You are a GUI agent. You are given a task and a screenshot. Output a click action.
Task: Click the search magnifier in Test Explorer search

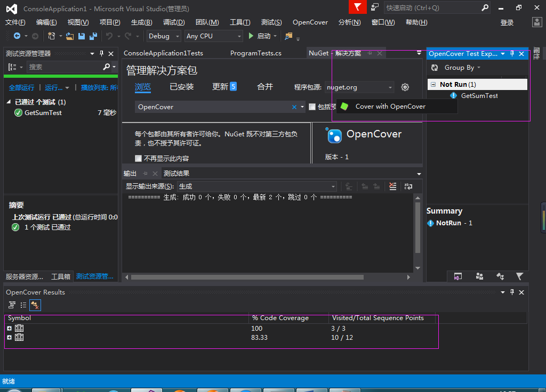click(x=107, y=67)
